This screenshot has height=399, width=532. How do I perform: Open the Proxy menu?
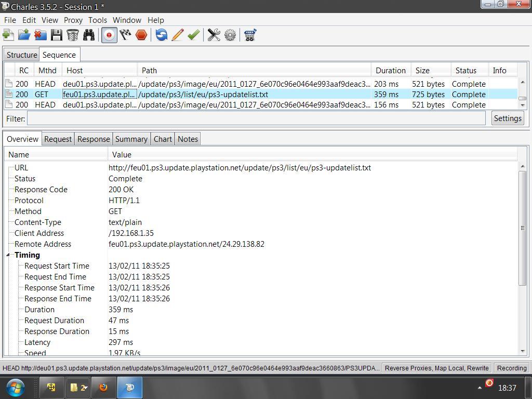[73, 20]
